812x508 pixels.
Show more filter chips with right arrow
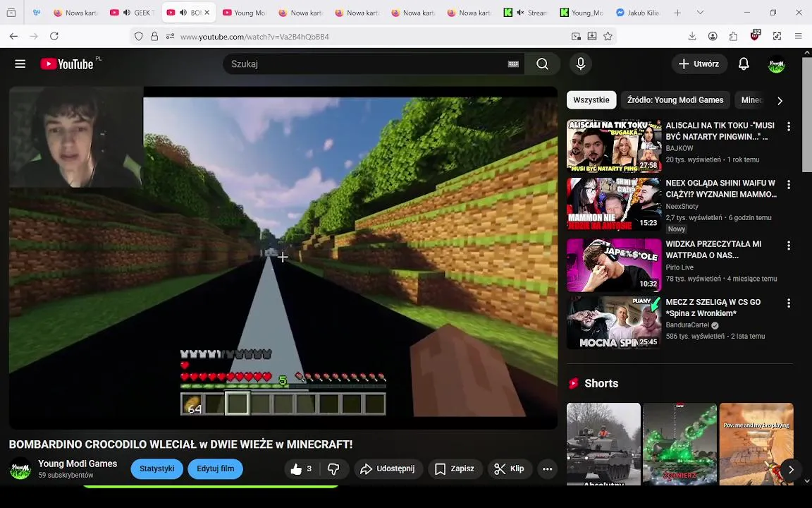pos(780,101)
